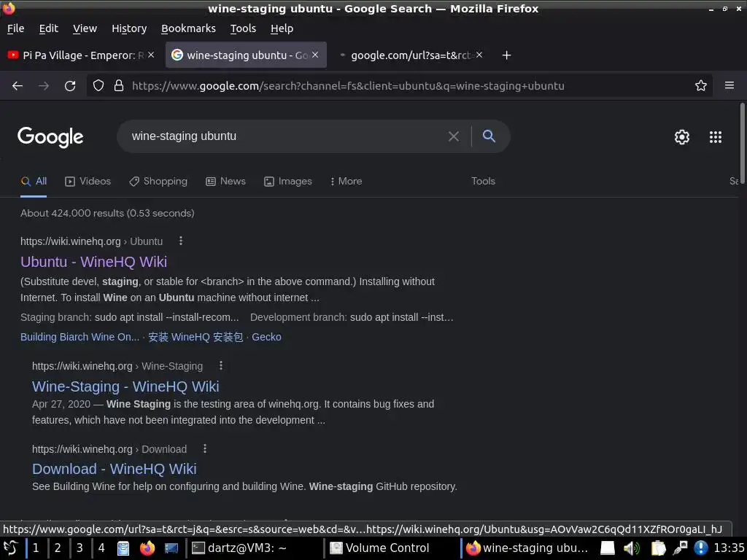Select the All results filter
Viewport: 747px width, 560px height.
[x=34, y=181]
